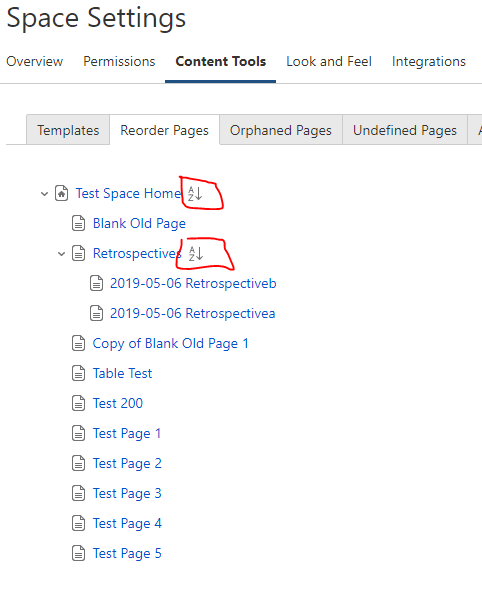The width and height of the screenshot is (482, 601).
Task: Open the Permissions settings tab
Action: pyautogui.click(x=119, y=61)
